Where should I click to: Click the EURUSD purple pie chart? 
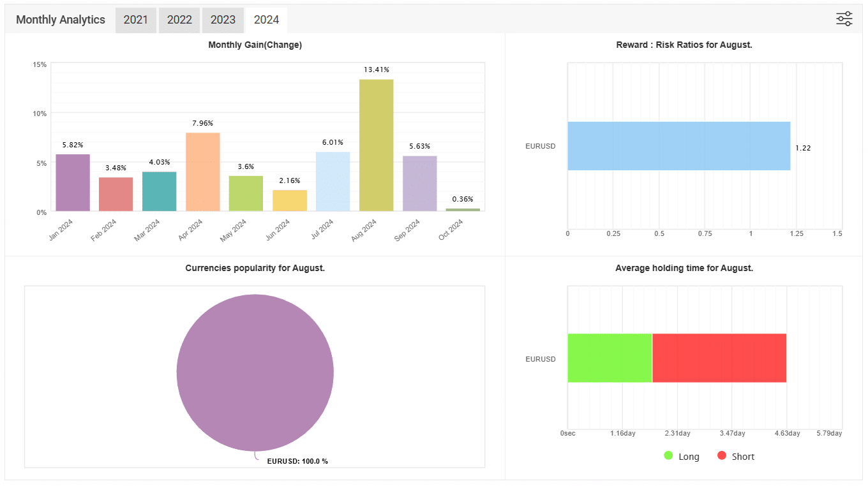tap(255, 372)
